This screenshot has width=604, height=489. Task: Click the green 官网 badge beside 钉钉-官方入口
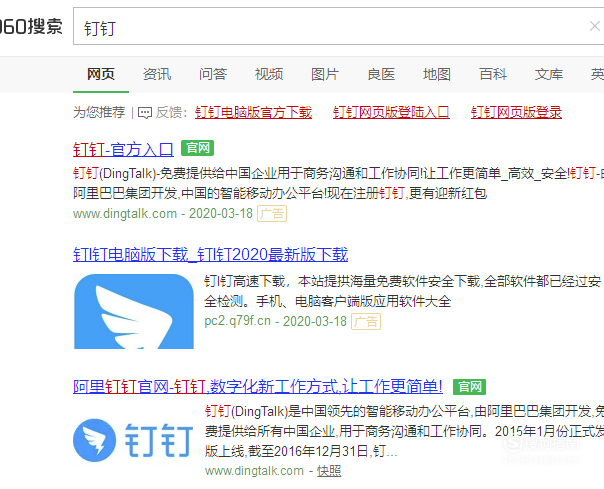pyautogui.click(x=198, y=148)
